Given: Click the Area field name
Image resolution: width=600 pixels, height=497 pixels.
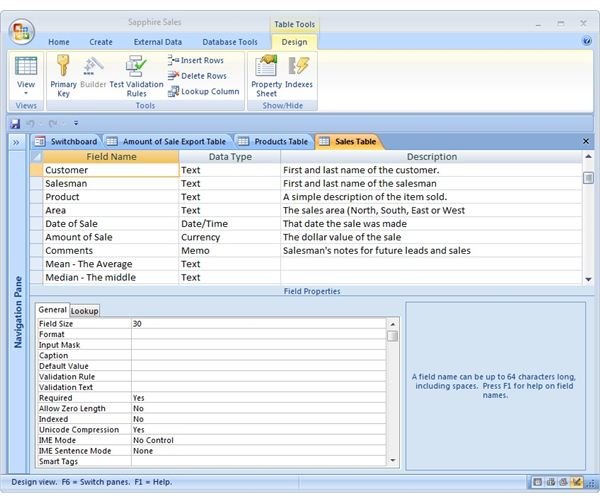Looking at the screenshot, I should (111, 210).
